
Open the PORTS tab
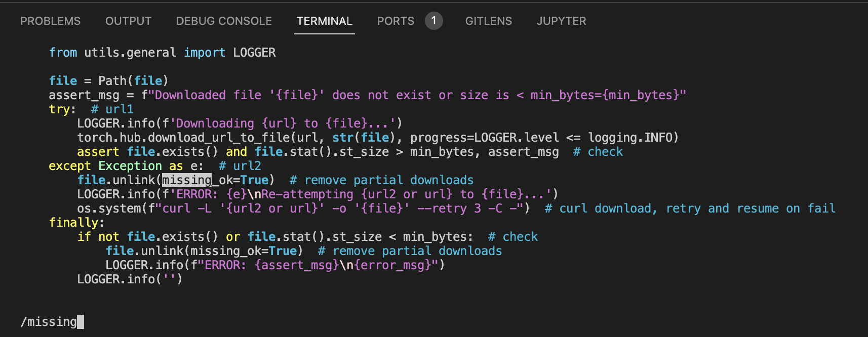[x=396, y=21]
